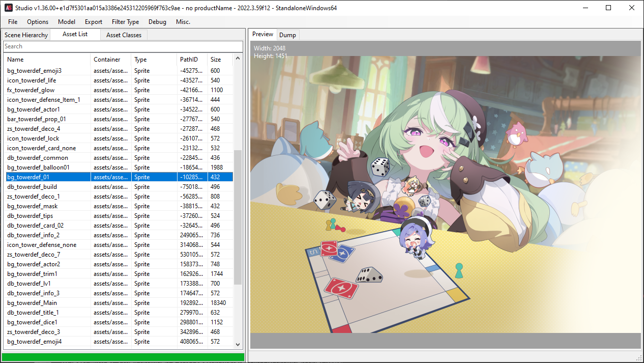Screen dimensions: 644x363
Task: Select asset icon_tower_defense_none
Action: click(x=119, y=245)
